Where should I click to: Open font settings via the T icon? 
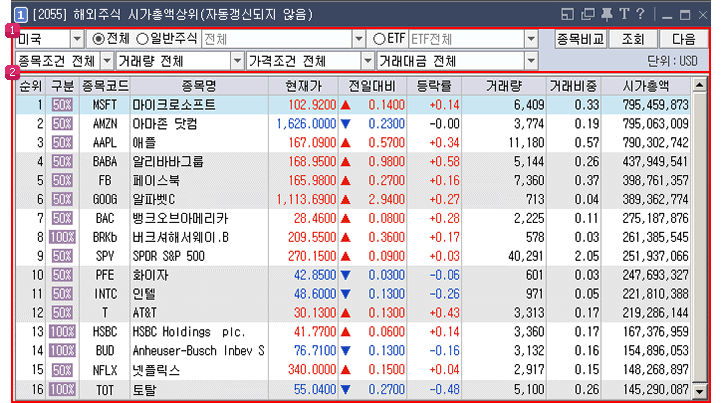click(x=624, y=14)
